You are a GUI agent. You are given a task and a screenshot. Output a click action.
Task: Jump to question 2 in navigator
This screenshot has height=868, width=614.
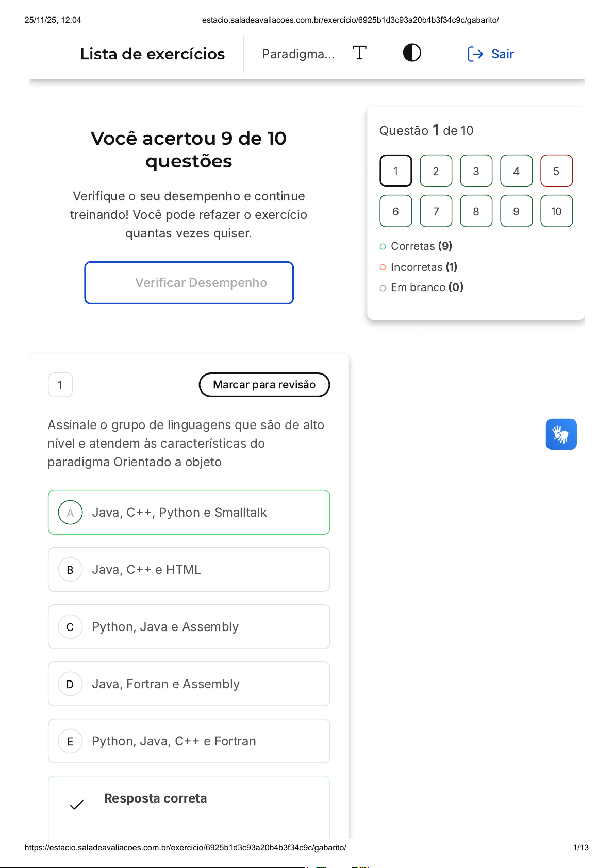click(436, 171)
